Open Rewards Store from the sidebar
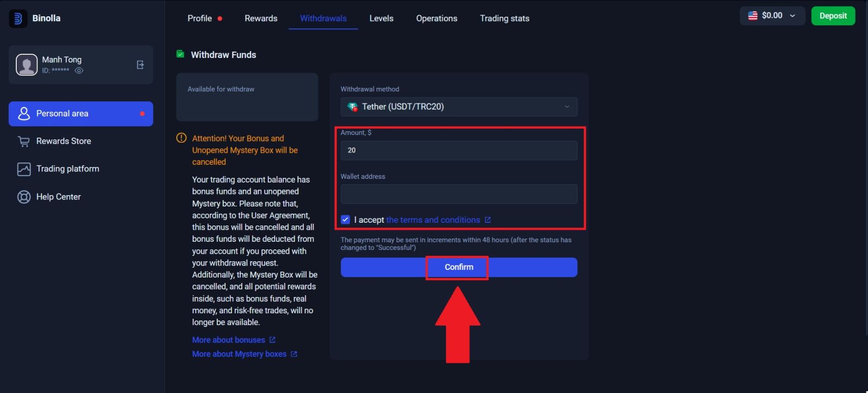Viewport: 868px width, 393px height. point(63,141)
